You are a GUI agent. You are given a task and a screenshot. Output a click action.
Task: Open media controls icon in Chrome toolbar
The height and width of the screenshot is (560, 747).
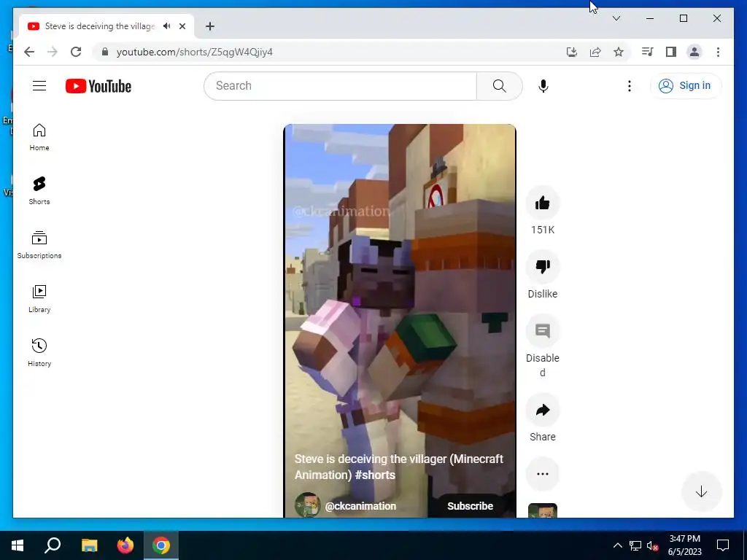click(647, 52)
